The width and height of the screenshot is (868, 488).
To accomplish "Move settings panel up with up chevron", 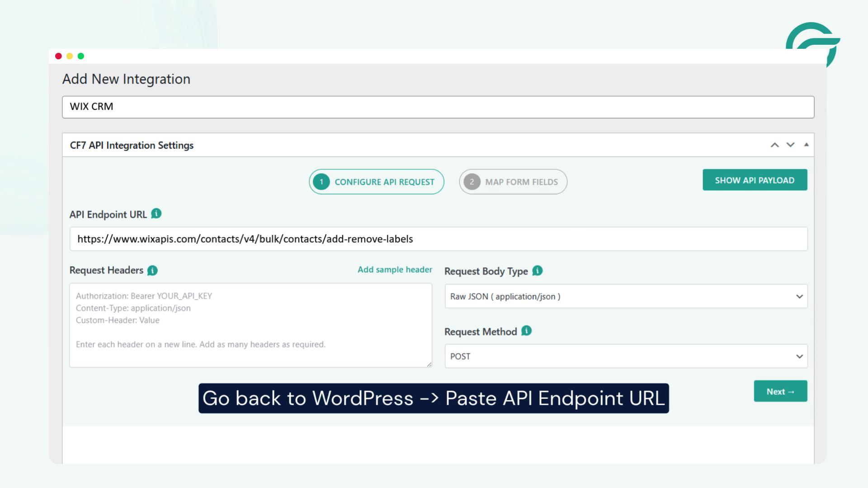I will coord(775,145).
